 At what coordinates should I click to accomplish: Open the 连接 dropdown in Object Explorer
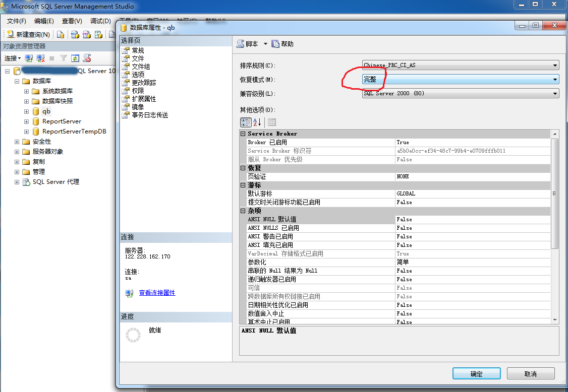(x=13, y=58)
